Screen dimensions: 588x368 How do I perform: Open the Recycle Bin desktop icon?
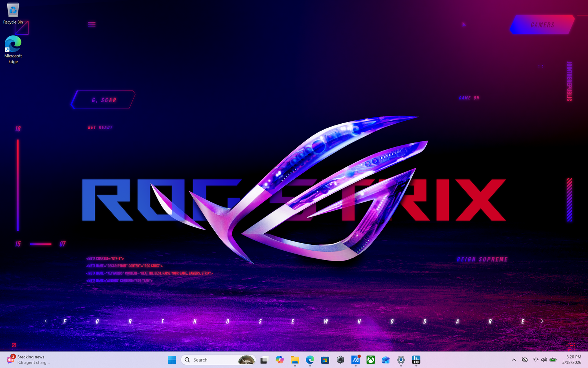point(13,13)
